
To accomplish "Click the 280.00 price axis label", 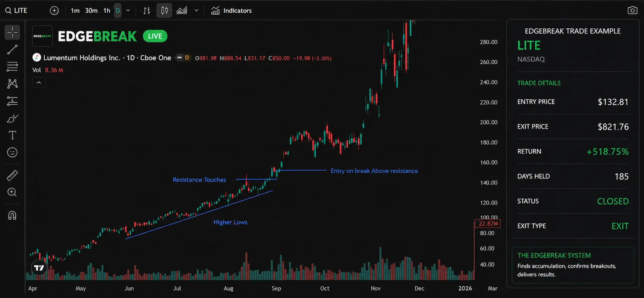I will coord(488,42).
